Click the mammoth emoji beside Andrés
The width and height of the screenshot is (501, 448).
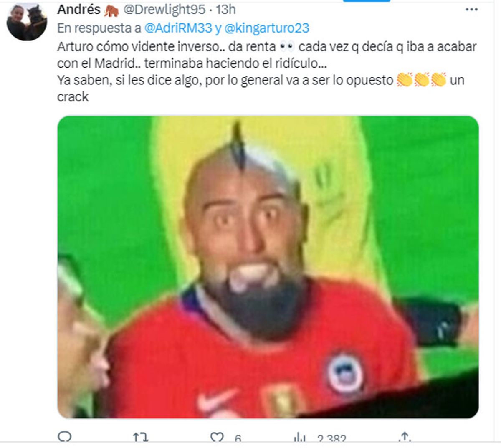tap(111, 10)
